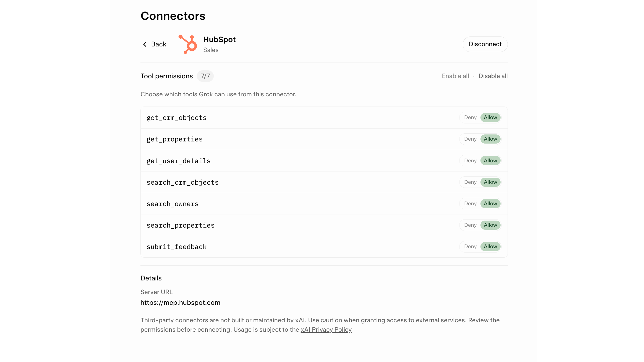Click the Back chevron arrow
The image size is (644, 362).
(x=145, y=44)
